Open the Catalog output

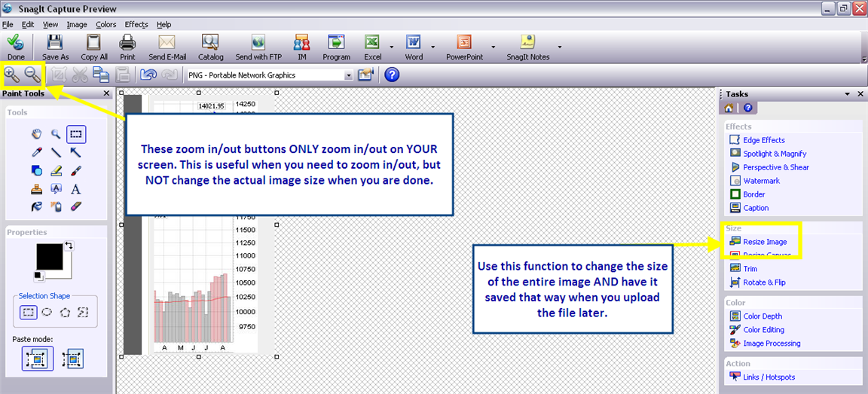pyautogui.click(x=210, y=47)
